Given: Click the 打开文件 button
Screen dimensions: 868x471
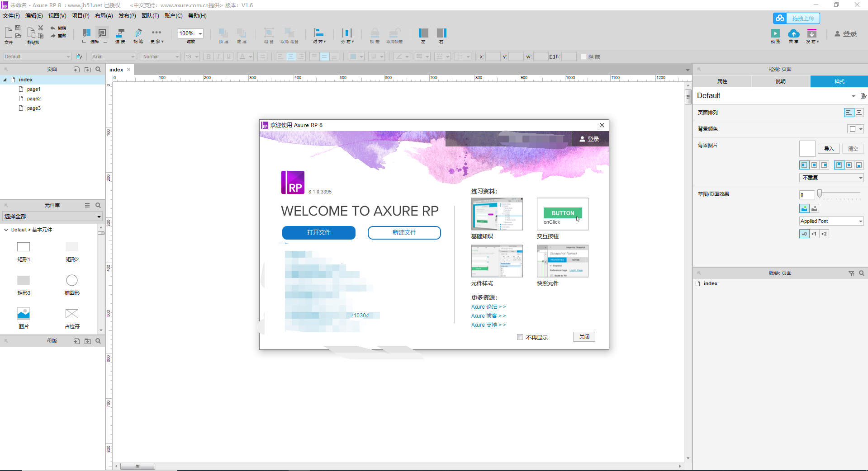Looking at the screenshot, I should coord(319,232).
